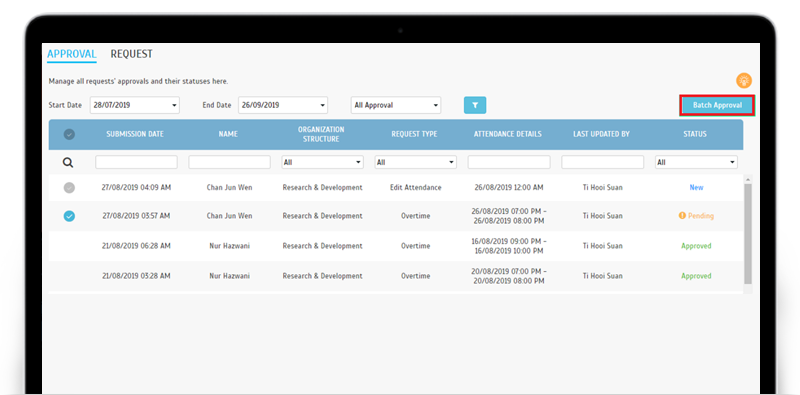Click the 21/08/2019 03:28 AM submission date
The image size is (800, 395).
click(137, 276)
